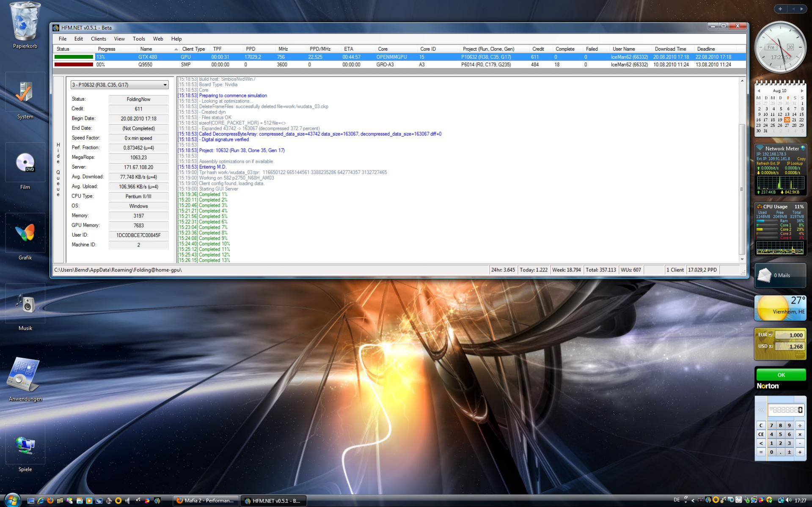Open the View menu
Image resolution: width=812 pixels, height=507 pixels.
(x=119, y=39)
